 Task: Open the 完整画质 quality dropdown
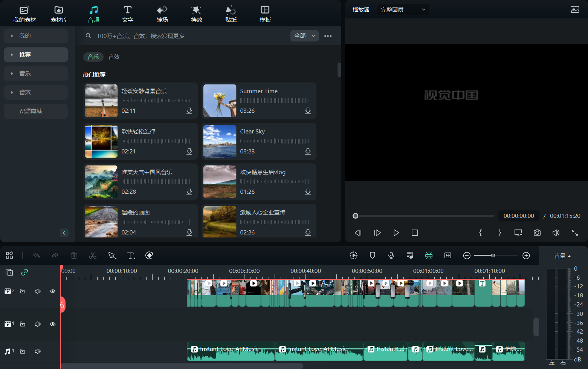[x=403, y=9]
